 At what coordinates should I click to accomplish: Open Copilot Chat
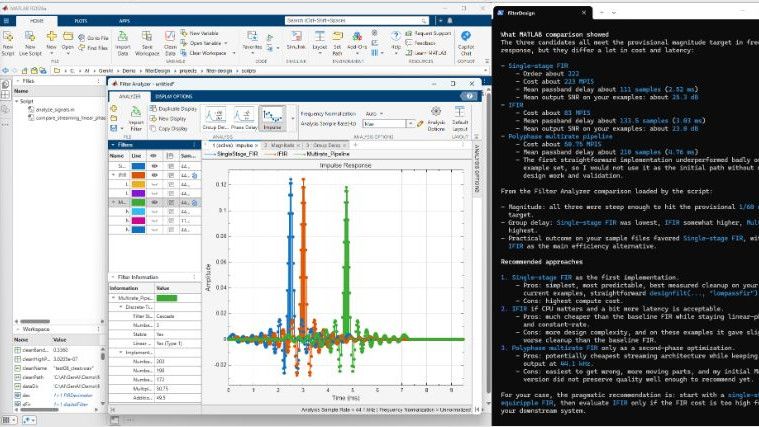click(466, 43)
